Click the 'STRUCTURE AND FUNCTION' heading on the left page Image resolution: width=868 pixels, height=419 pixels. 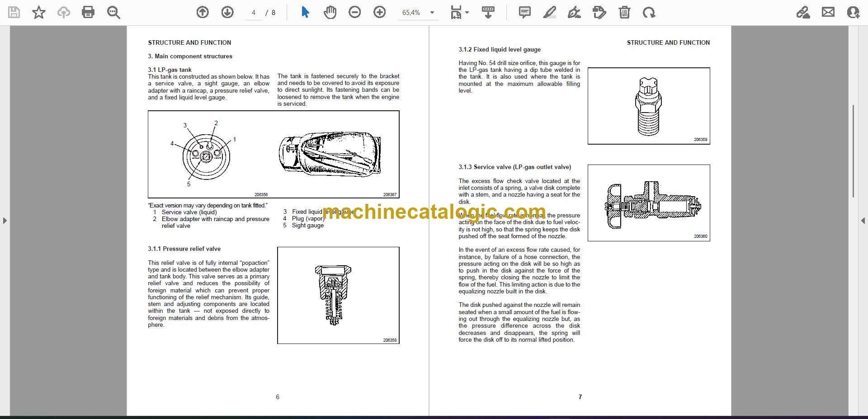[189, 42]
